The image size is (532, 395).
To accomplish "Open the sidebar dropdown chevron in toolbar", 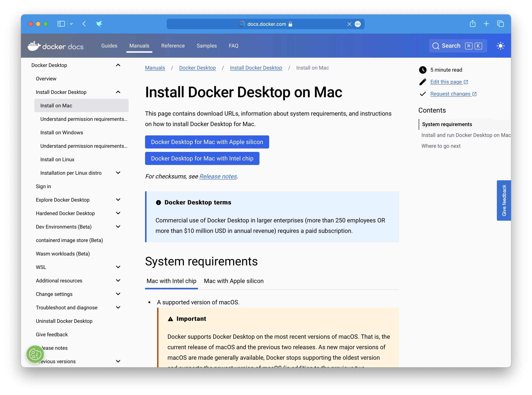I will tap(71, 24).
